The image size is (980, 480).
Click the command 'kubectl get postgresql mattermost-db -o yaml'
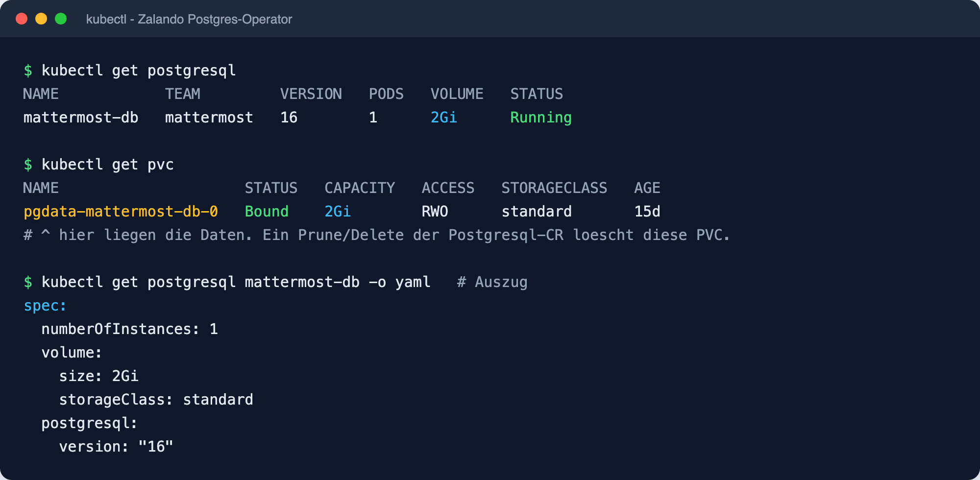[x=236, y=282]
